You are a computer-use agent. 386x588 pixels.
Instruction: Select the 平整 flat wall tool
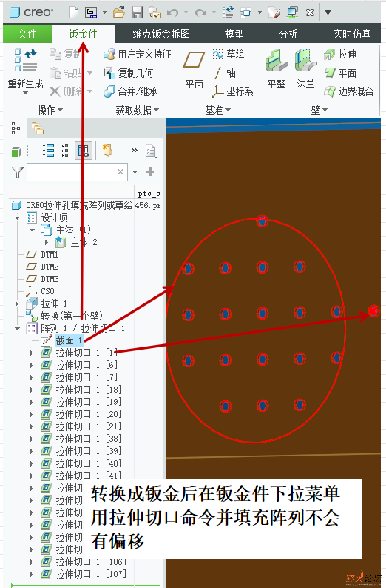coord(277,69)
